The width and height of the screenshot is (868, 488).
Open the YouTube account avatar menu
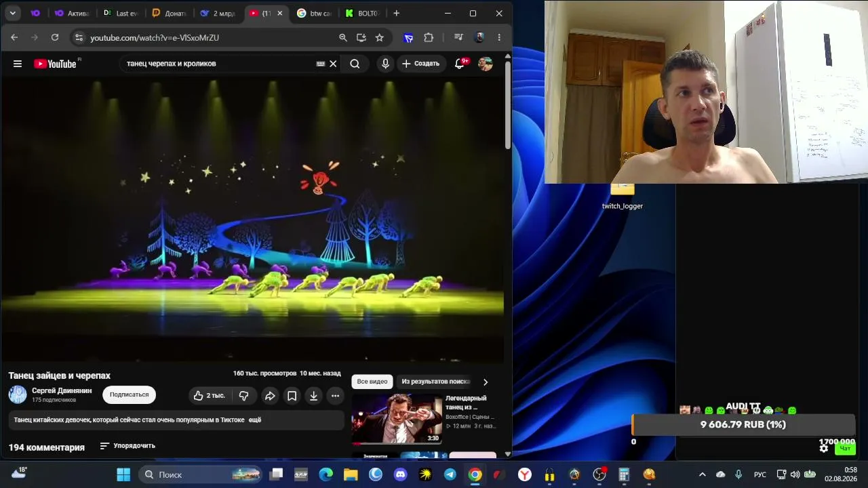coord(485,64)
